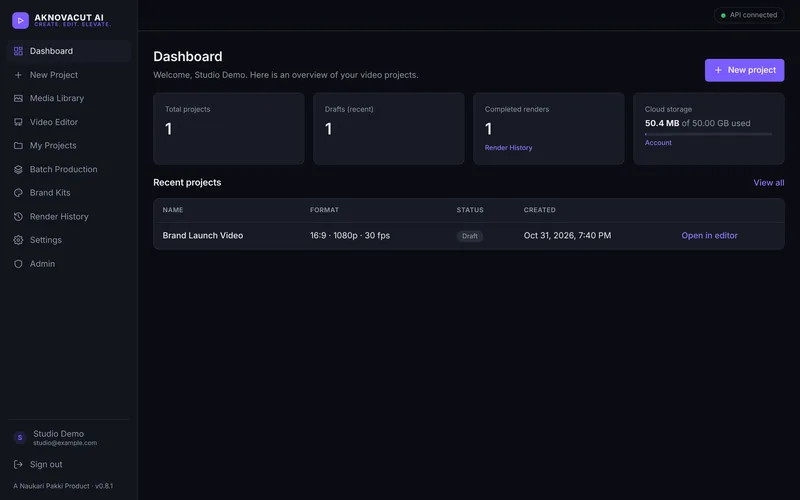The image size is (800, 500).
Task: Click the Dashboard grid icon in sidebar
Action: tap(18, 51)
